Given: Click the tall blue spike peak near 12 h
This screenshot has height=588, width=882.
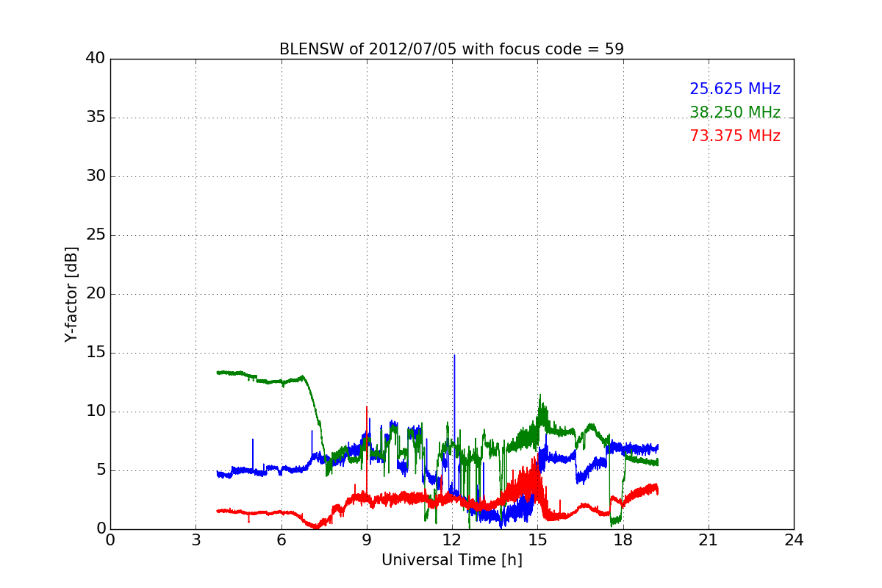Looking at the screenshot, I should coord(454,356).
